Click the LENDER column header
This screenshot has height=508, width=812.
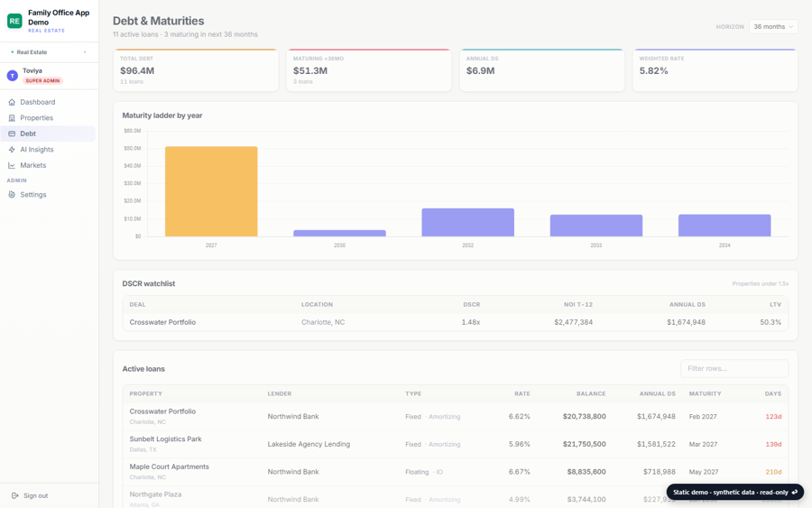(279, 393)
